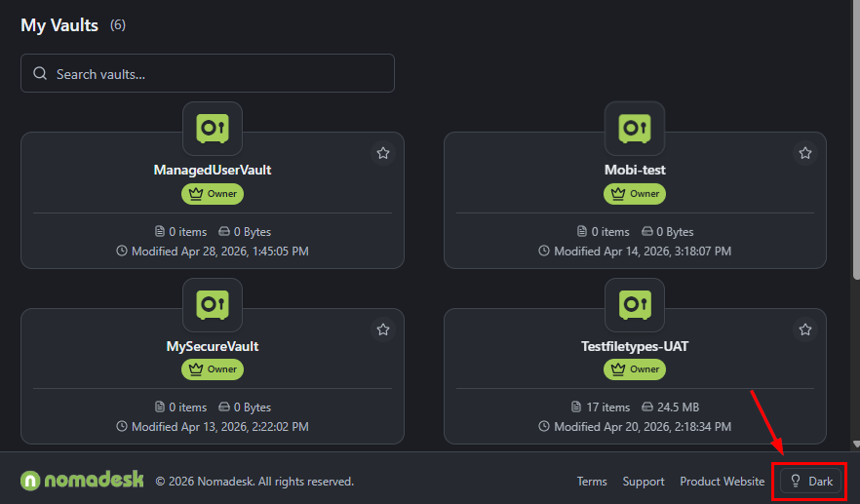
Task: Switch theme using the Dark button
Action: click(810, 482)
